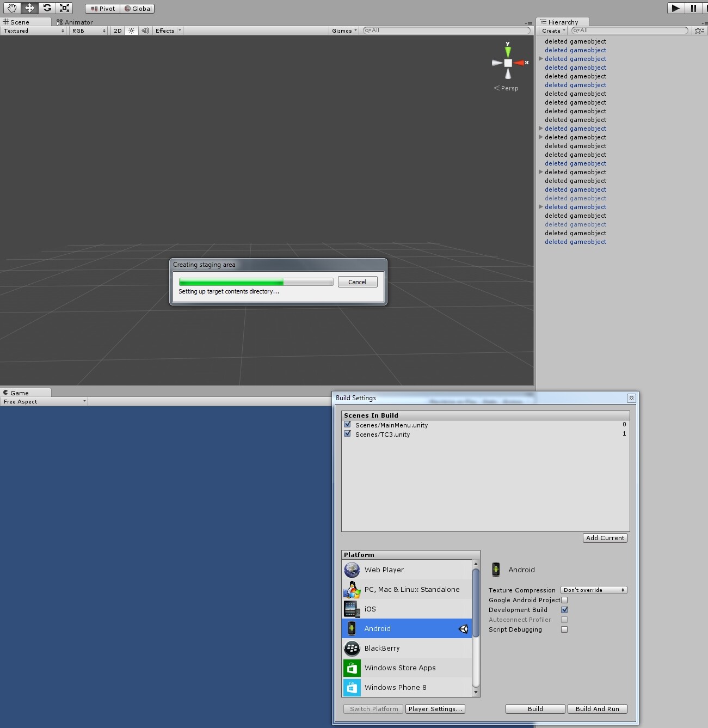This screenshot has width=708, height=728.
Task: Select the Hand tool in toolbar
Action: (12, 8)
